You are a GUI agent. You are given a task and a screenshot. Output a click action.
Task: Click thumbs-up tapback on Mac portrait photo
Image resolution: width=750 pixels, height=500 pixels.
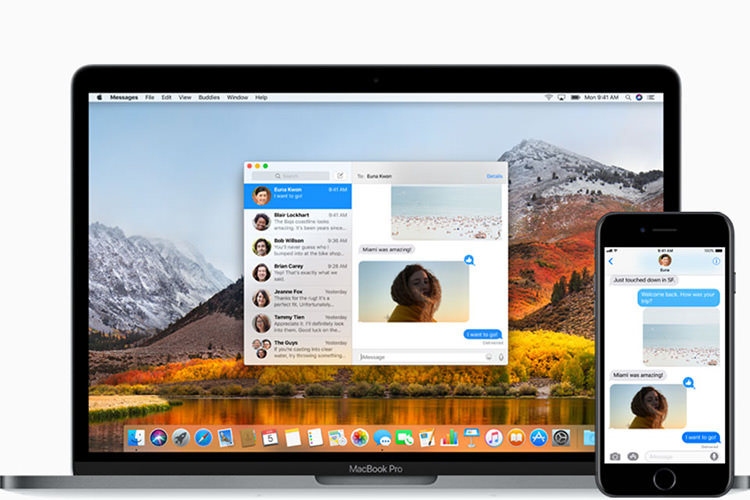click(x=469, y=260)
